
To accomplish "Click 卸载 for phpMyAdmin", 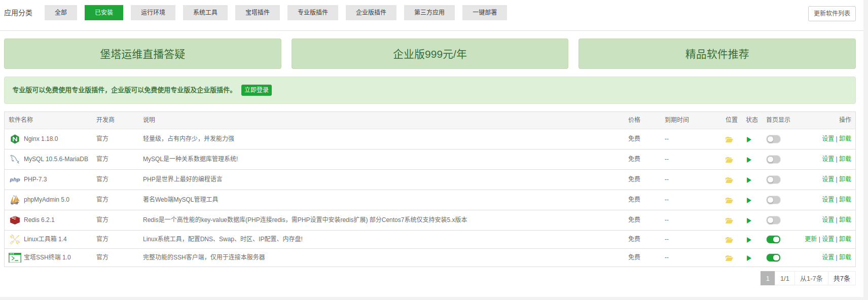I will tap(845, 199).
